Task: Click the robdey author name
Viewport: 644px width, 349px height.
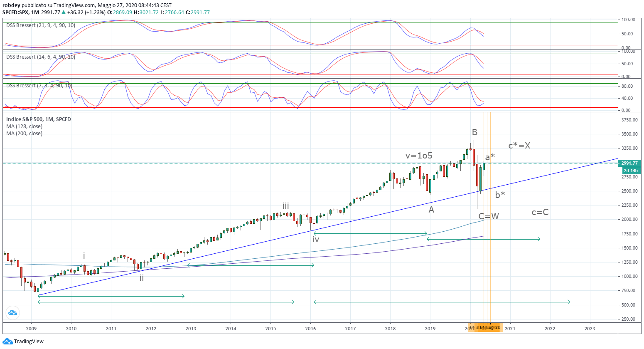Action: coord(12,5)
